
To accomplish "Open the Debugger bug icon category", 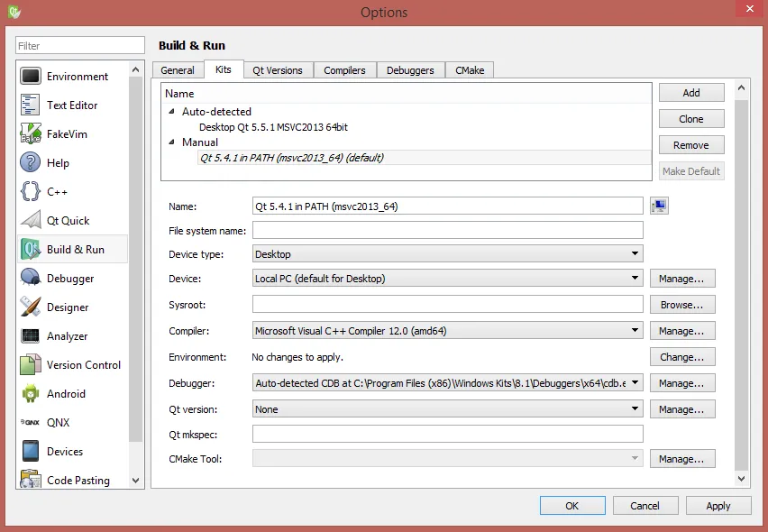I will pos(31,279).
